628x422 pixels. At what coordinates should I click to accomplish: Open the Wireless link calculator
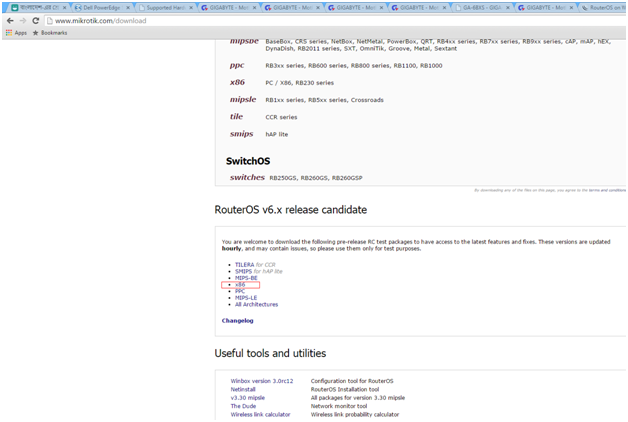click(x=260, y=415)
